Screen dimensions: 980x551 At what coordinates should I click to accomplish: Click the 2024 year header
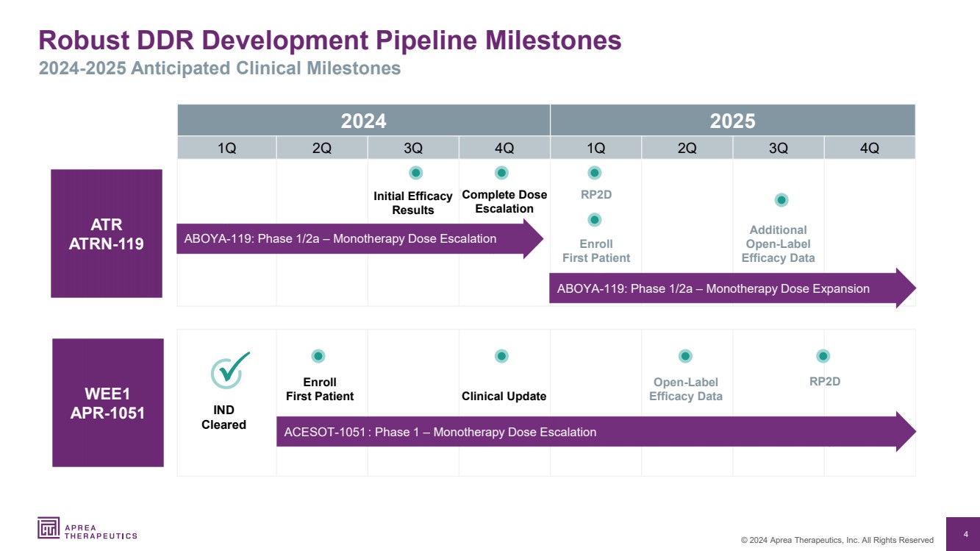pos(363,120)
